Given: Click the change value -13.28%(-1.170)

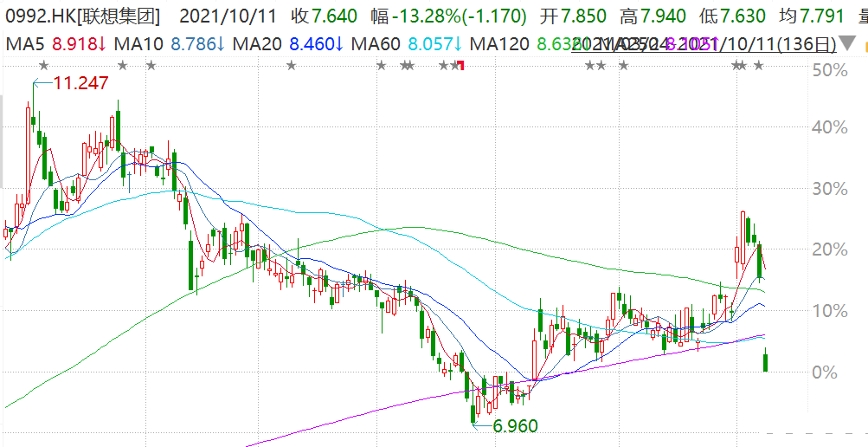Looking at the screenshot, I should (x=460, y=16).
